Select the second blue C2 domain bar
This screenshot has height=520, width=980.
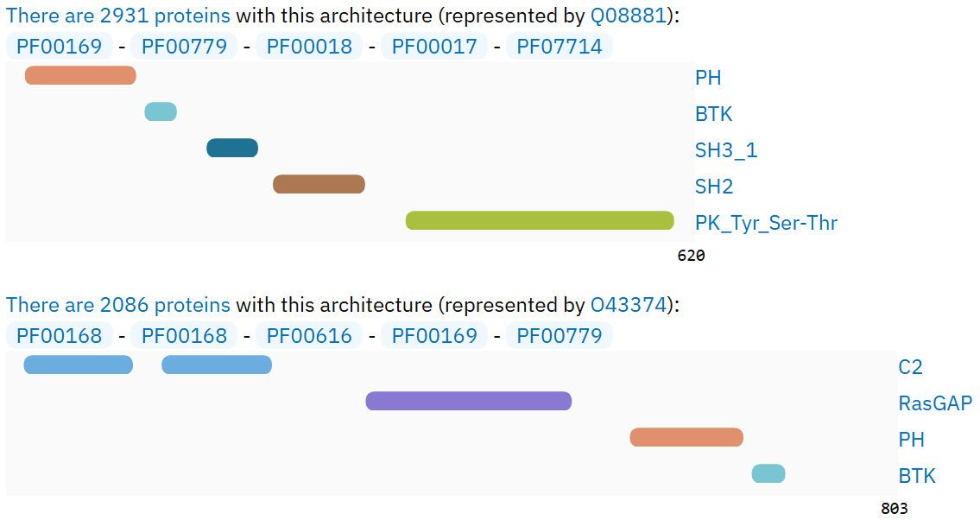tap(217, 365)
